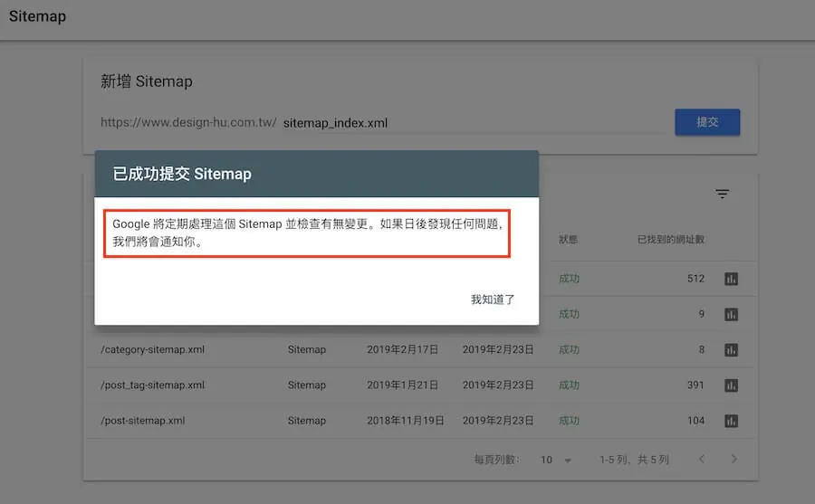This screenshot has width=815, height=504.
Task: Click the 已找到的網址數 column header
Action: 670,240
